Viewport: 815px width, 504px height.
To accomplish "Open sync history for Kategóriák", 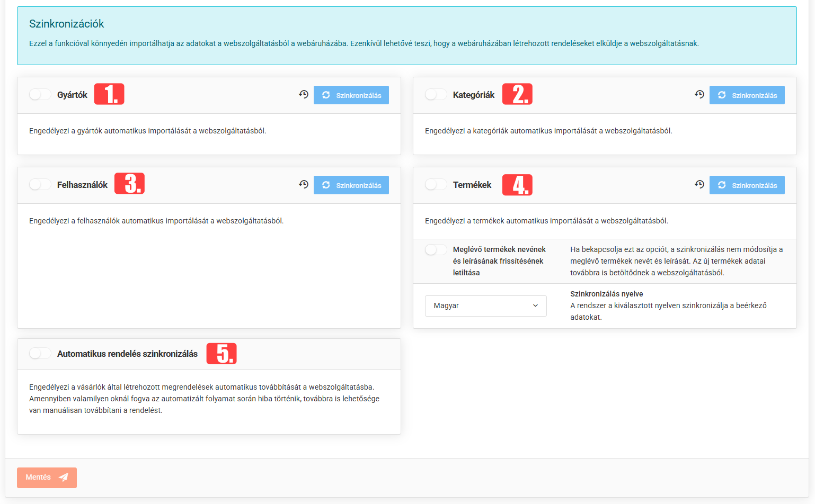I will tap(699, 95).
